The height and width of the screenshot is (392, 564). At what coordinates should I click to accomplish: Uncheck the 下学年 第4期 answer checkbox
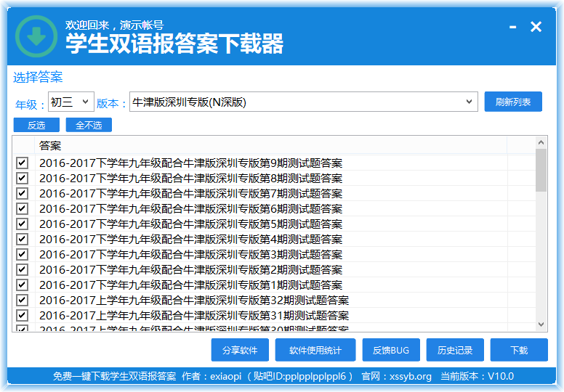coord(22,240)
